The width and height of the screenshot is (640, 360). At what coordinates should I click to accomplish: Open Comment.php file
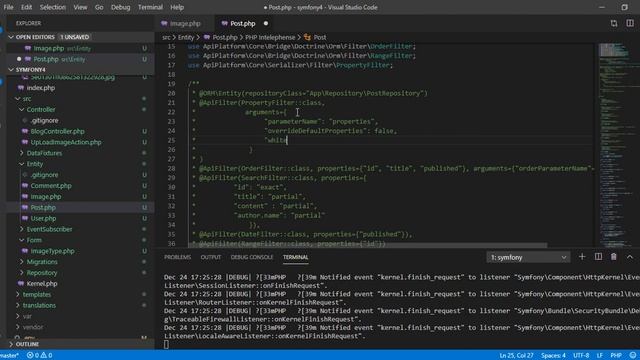(x=51, y=186)
